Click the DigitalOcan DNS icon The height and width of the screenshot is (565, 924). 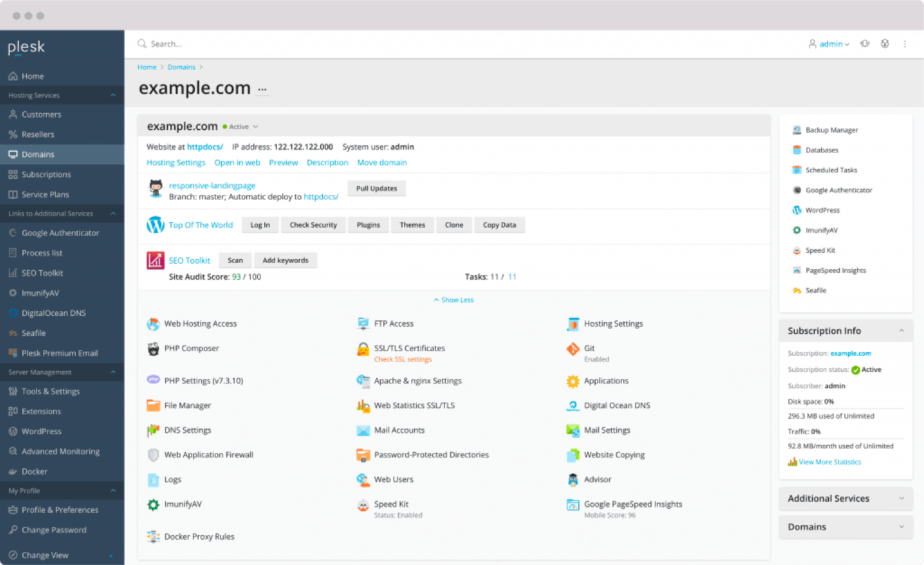572,405
